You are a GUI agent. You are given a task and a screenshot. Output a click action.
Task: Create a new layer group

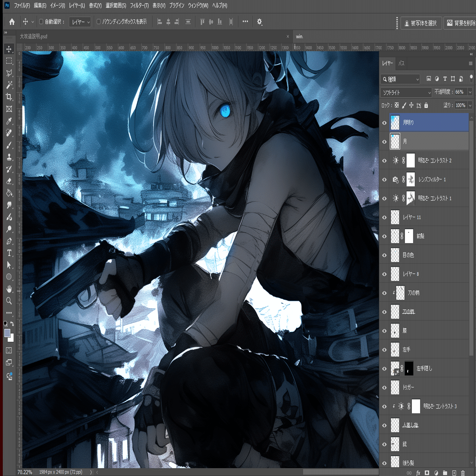coord(445,473)
